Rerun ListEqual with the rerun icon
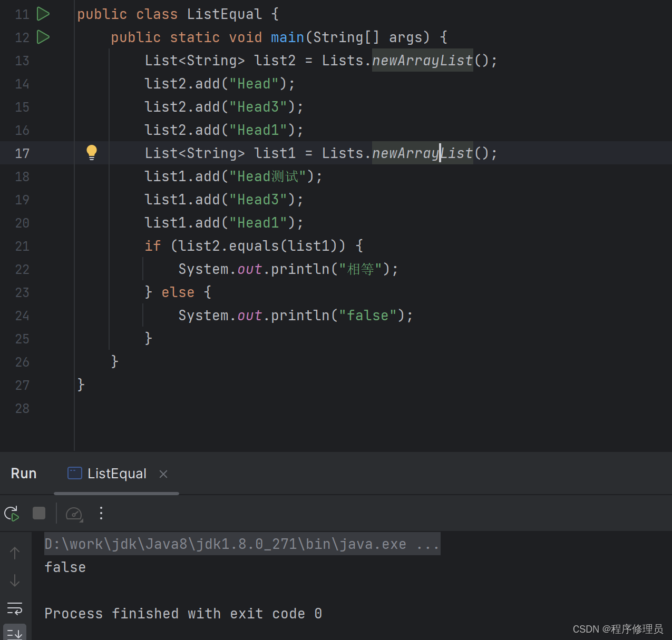The width and height of the screenshot is (672, 640). point(12,513)
